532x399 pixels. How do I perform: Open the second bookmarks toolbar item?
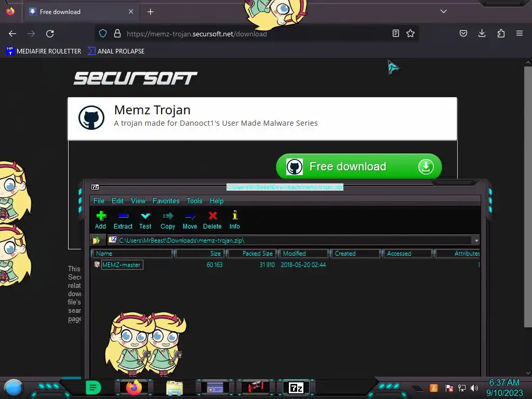(116, 51)
